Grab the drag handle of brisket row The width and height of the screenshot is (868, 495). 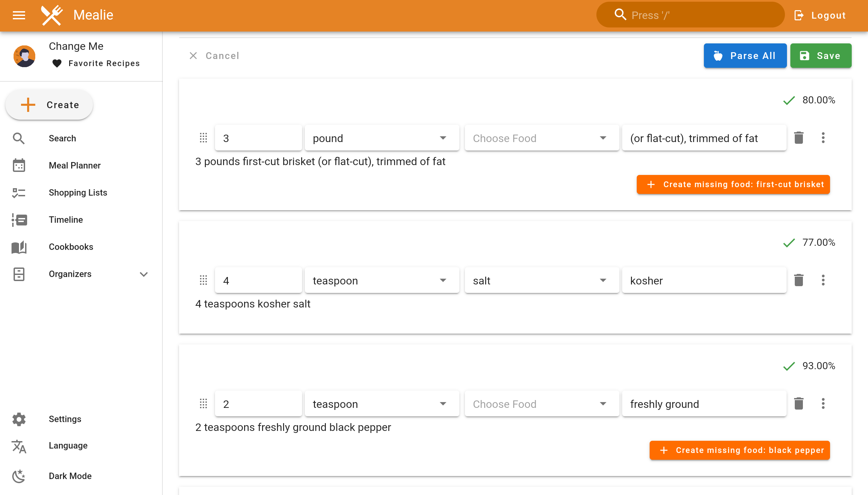[203, 138]
